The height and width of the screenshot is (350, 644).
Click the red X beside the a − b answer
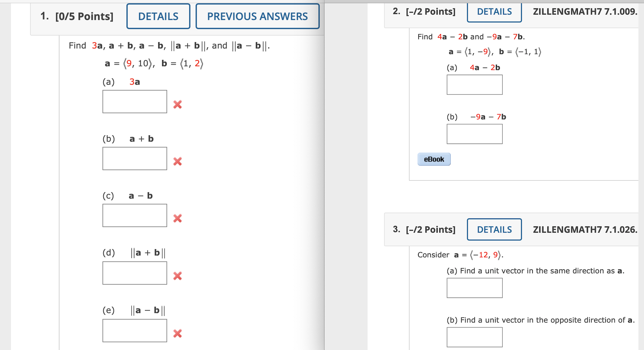pos(177,218)
